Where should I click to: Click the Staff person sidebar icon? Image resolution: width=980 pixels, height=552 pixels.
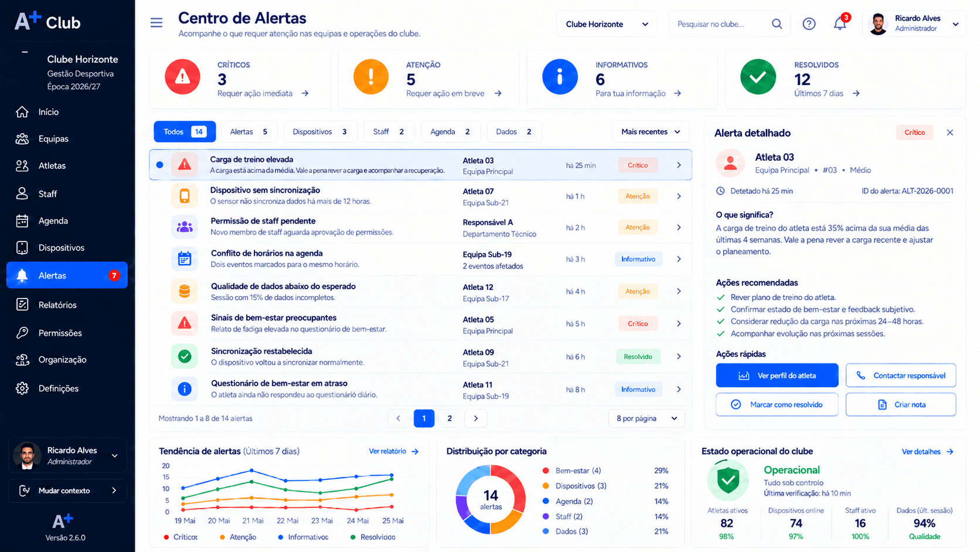[x=22, y=193]
